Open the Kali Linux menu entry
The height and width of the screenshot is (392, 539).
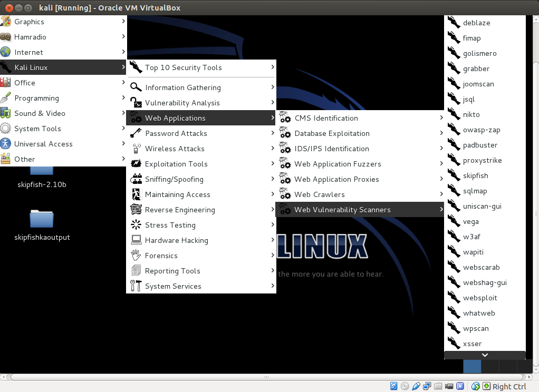coord(63,67)
